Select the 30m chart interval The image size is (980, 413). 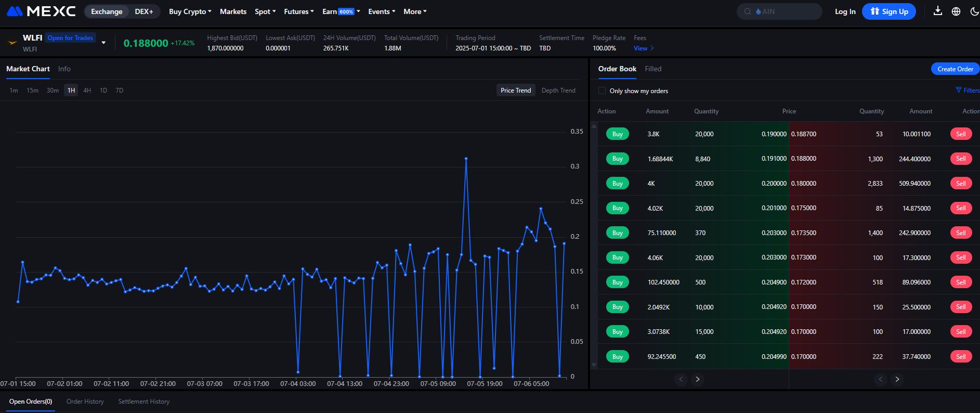coord(53,91)
